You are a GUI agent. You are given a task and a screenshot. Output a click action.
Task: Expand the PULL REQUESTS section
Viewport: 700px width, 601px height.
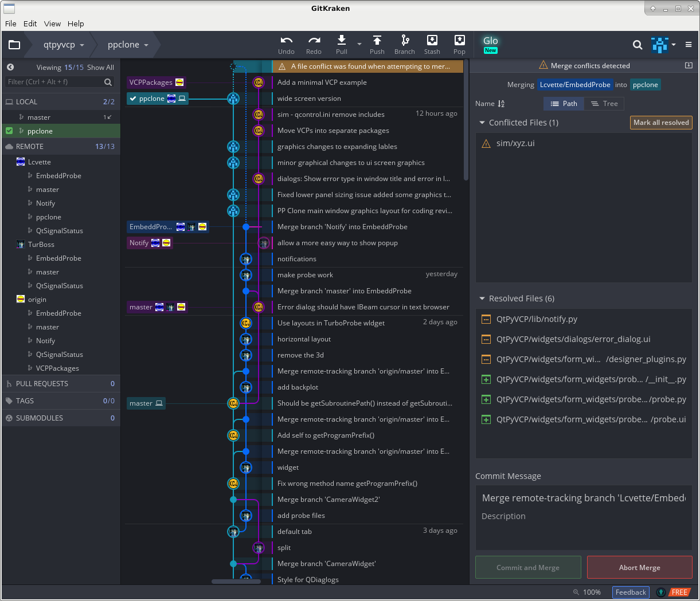(60, 383)
